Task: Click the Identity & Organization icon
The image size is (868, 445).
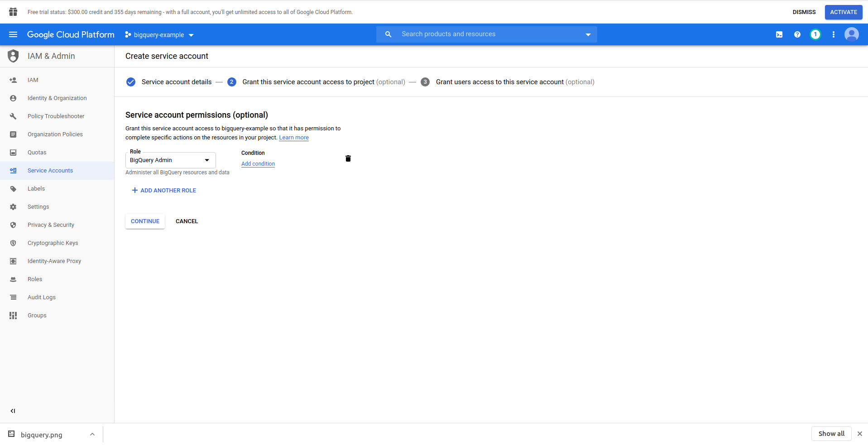Action: tap(13, 98)
